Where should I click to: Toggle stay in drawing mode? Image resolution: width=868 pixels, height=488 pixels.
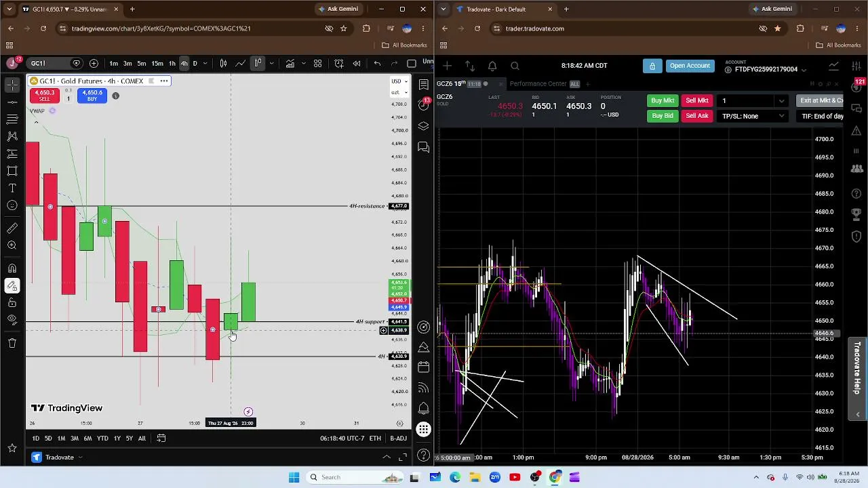tap(12, 285)
